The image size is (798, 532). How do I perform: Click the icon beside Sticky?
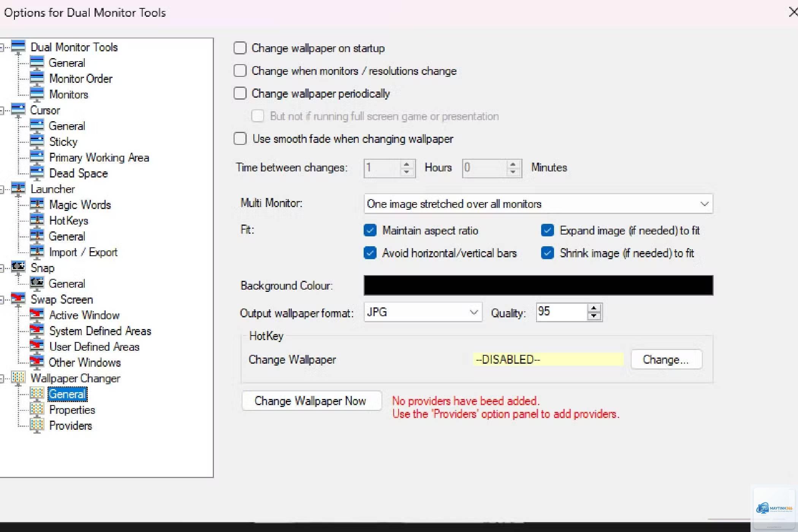(x=37, y=142)
